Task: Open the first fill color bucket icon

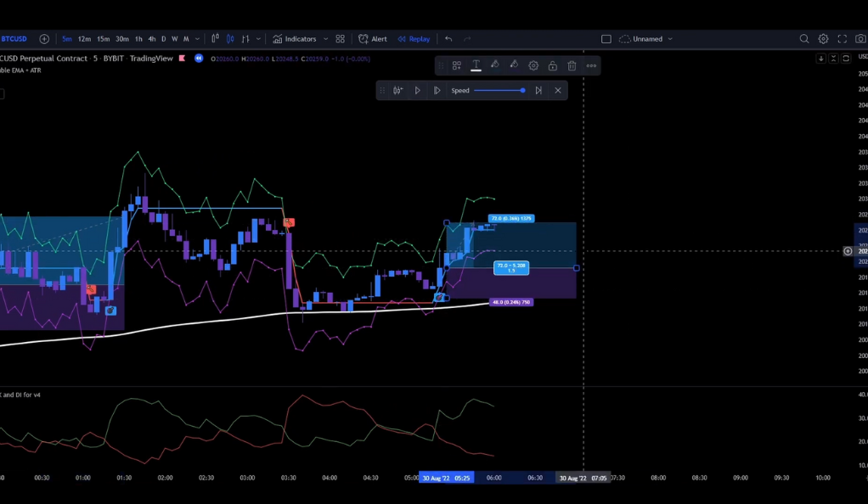Action: (495, 64)
